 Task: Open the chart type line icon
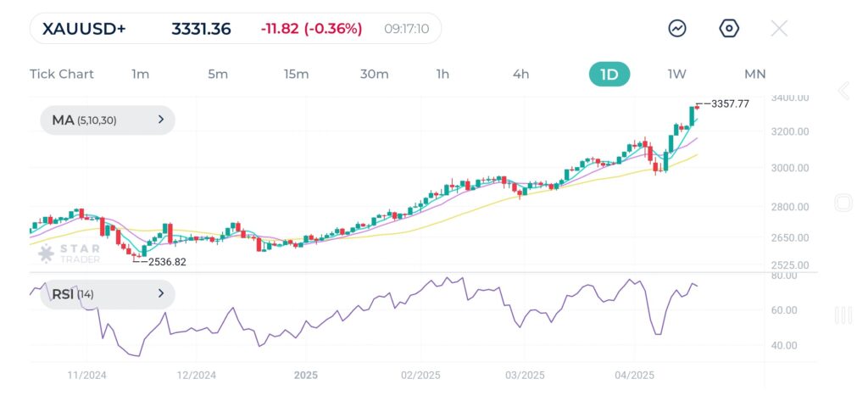(677, 28)
